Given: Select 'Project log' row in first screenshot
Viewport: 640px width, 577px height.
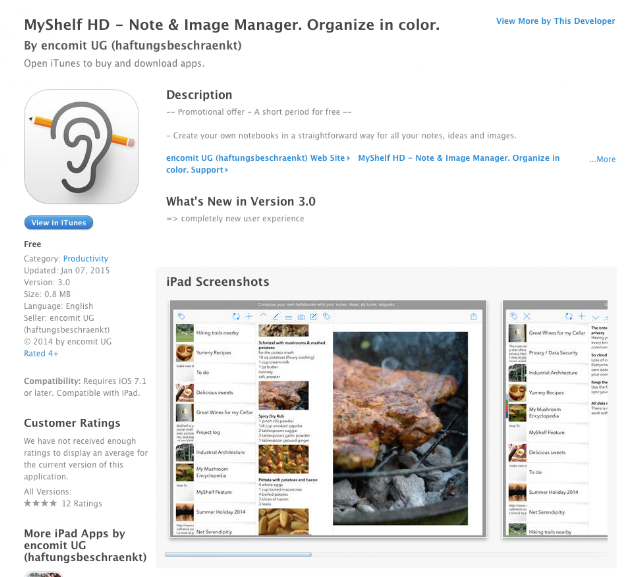Looking at the screenshot, I should (x=215, y=432).
